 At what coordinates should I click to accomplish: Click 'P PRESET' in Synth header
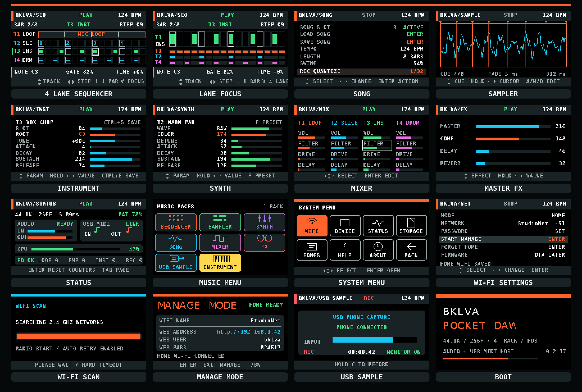coord(269,122)
